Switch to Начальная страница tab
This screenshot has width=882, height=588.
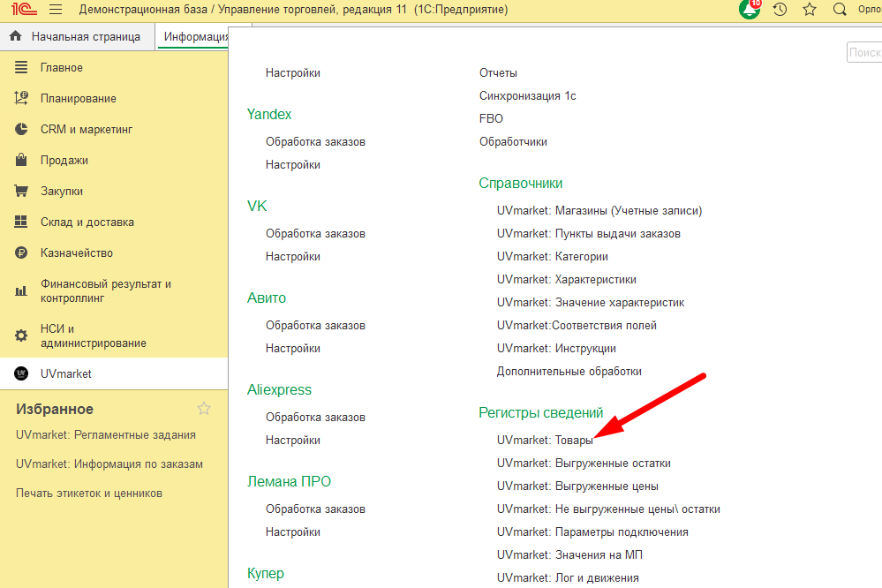(x=78, y=36)
